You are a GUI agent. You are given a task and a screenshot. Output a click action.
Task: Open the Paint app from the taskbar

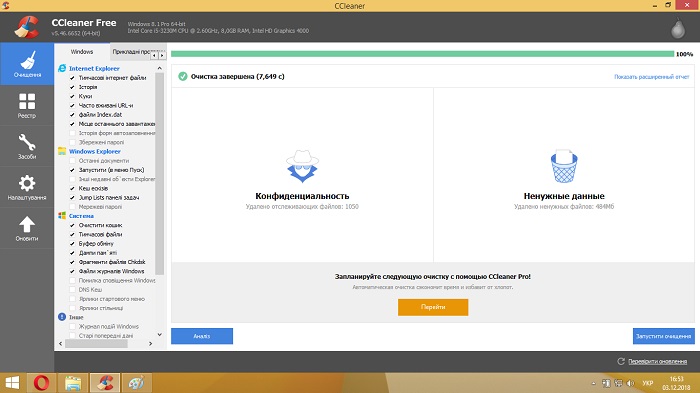tap(136, 383)
